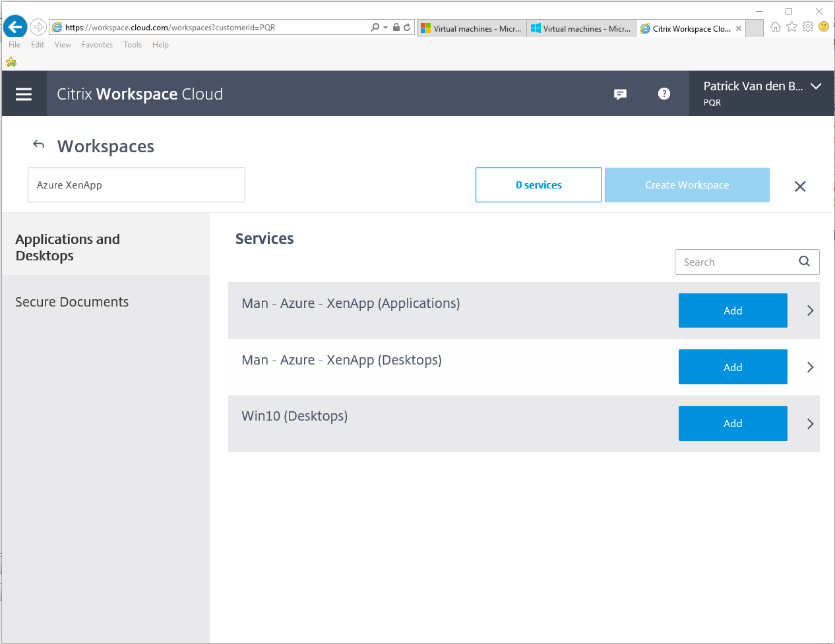Click the browser forward arrow button
835x644 pixels.
click(38, 27)
